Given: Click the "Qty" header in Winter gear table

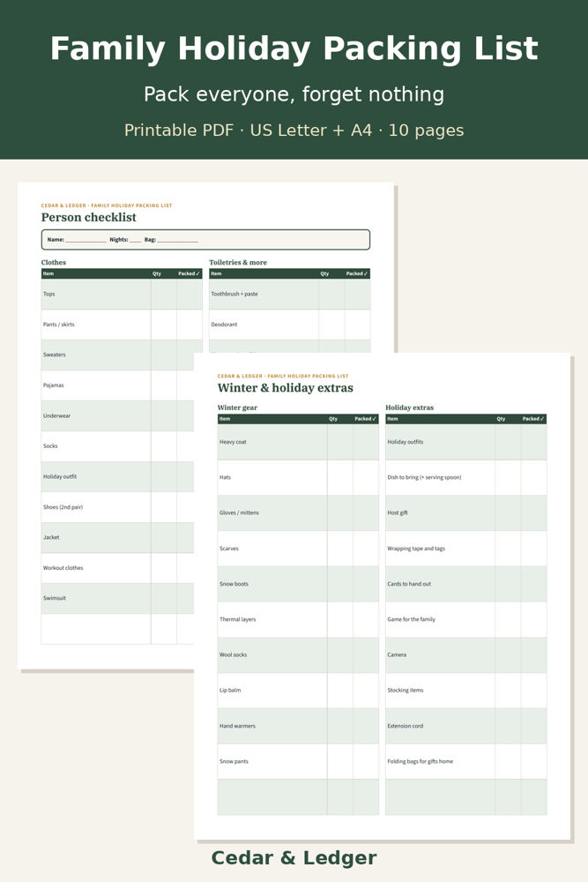Looking at the screenshot, I should [x=333, y=418].
